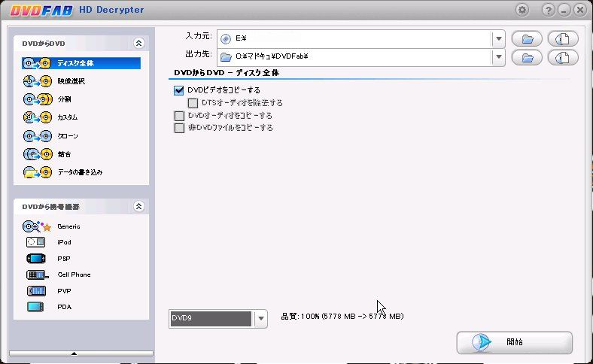This screenshot has height=364, width=593.
Task: Select the クローン clone mode icon
Action: [x=37, y=135]
